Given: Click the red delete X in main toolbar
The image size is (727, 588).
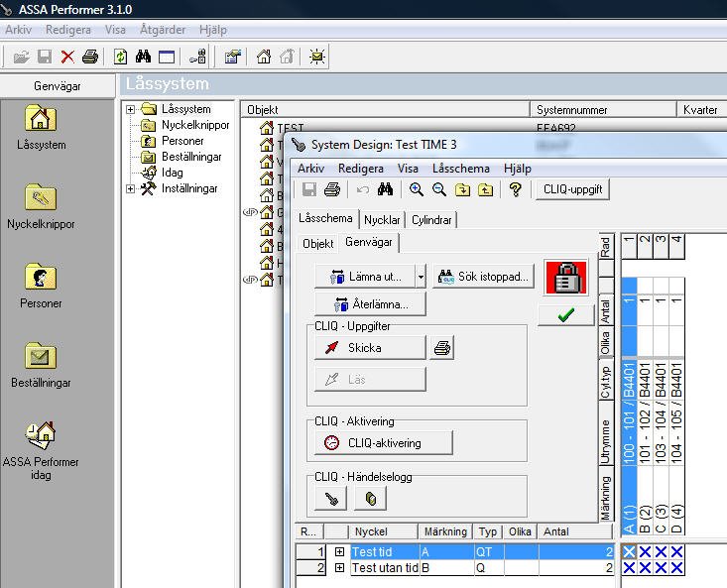Looking at the screenshot, I should click(x=67, y=58).
